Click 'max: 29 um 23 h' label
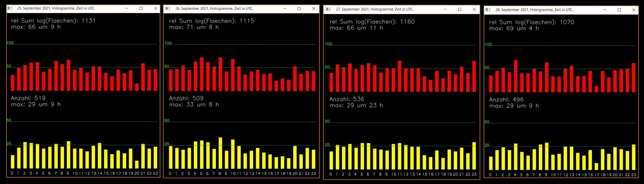 point(356,105)
